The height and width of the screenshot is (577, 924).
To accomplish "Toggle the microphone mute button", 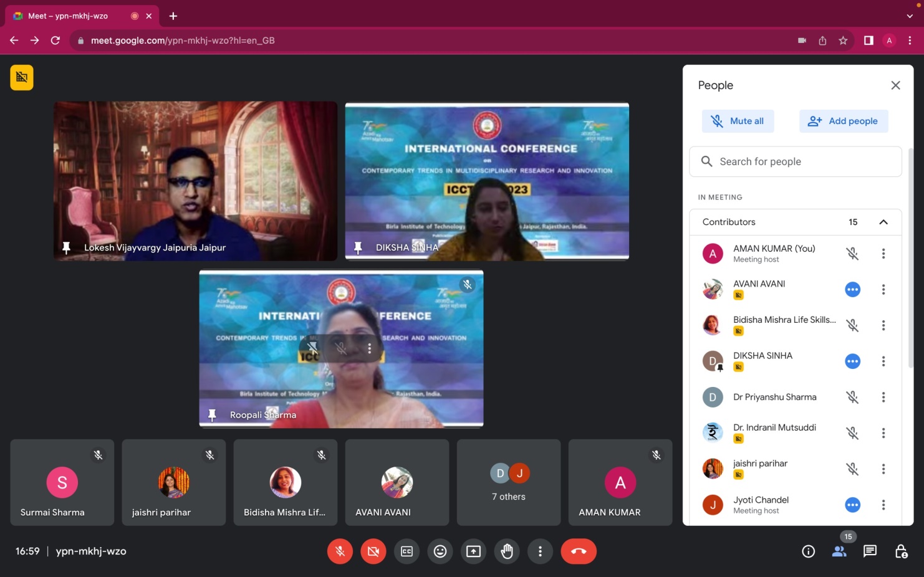I will click(x=340, y=551).
